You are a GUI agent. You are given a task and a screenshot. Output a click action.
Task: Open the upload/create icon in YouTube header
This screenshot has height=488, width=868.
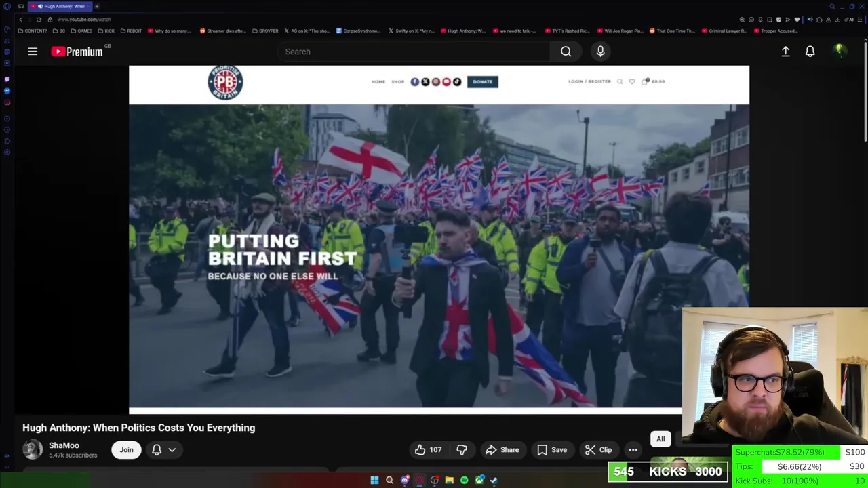(785, 52)
